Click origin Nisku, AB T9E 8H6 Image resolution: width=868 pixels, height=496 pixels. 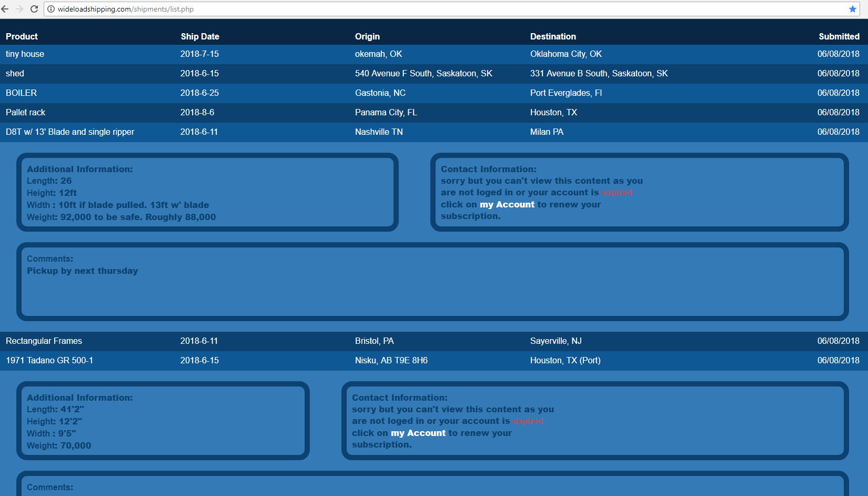[391, 361]
